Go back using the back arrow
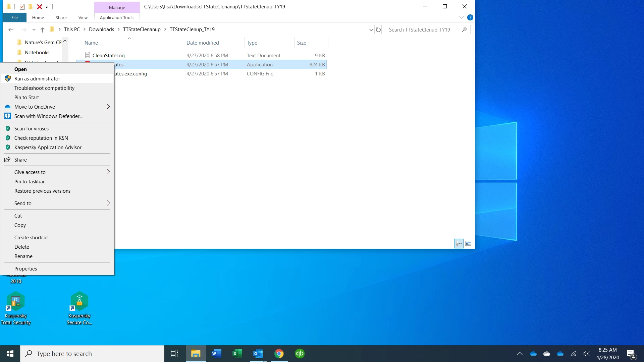Screen dimensions: 644x362 coord(11,30)
